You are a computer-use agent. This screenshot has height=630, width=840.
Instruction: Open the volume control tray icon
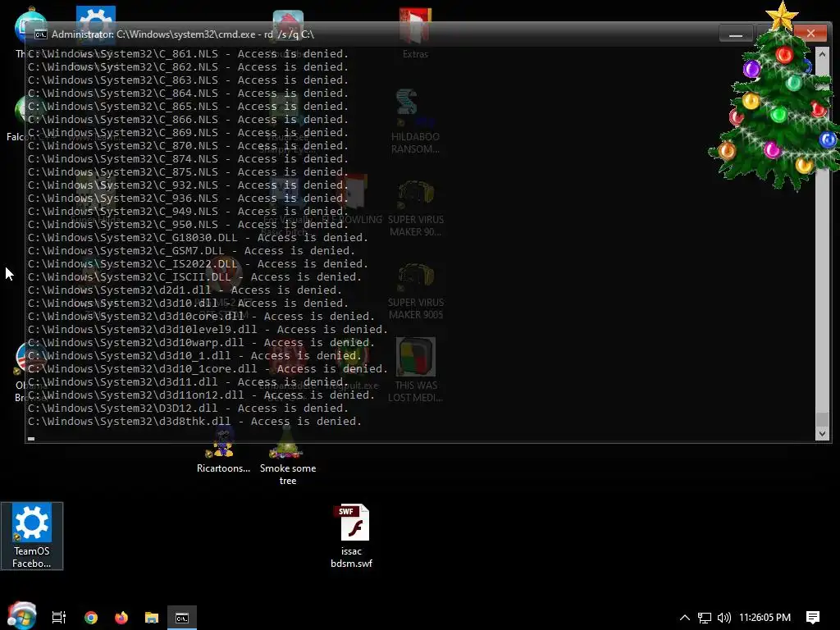724,618
